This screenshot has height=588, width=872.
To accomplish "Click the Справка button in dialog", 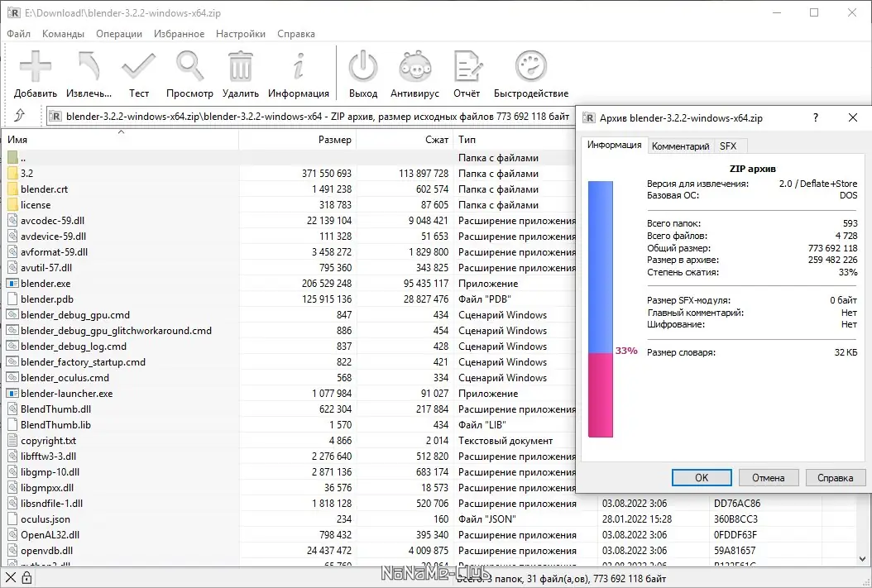I will tap(836, 477).
